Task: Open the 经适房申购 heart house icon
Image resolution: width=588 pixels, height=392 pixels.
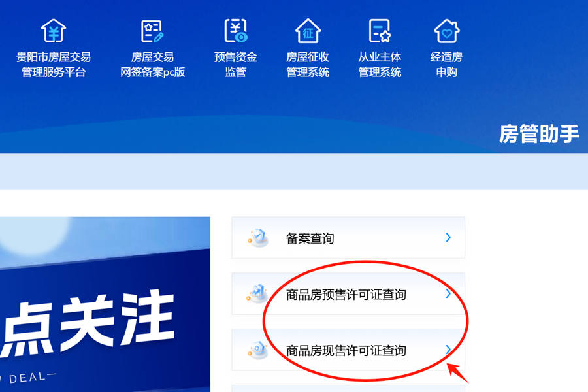Action: coord(447,31)
